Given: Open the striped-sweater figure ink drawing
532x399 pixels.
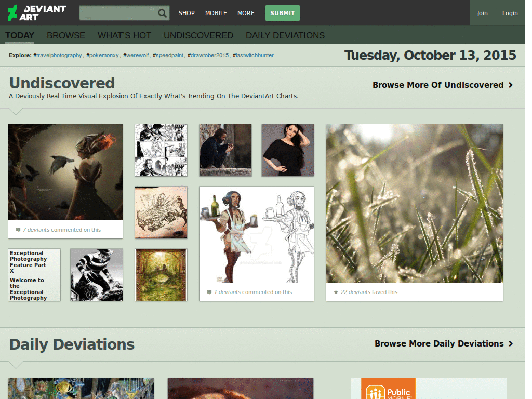Looking at the screenshot, I should point(96,275).
